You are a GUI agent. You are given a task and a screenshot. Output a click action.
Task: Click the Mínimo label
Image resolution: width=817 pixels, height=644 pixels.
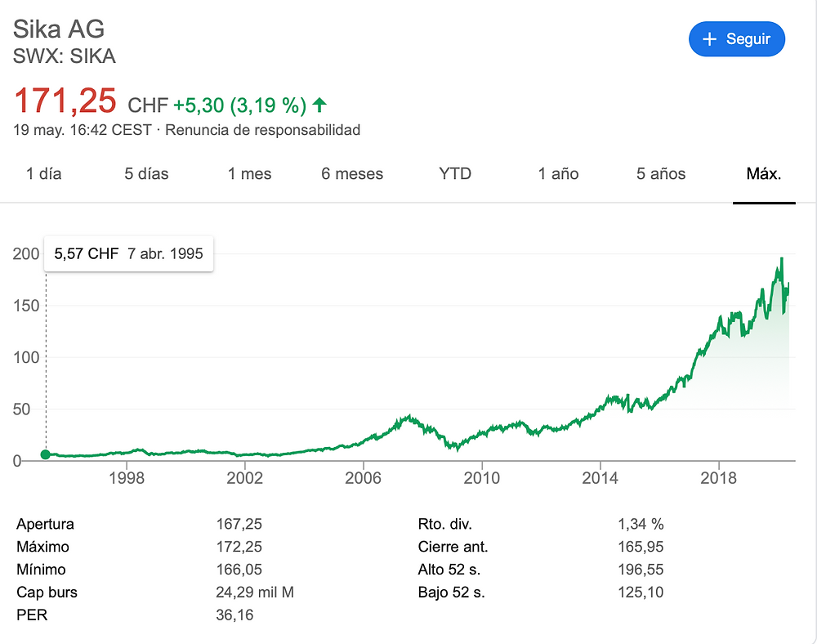pyautogui.click(x=41, y=569)
